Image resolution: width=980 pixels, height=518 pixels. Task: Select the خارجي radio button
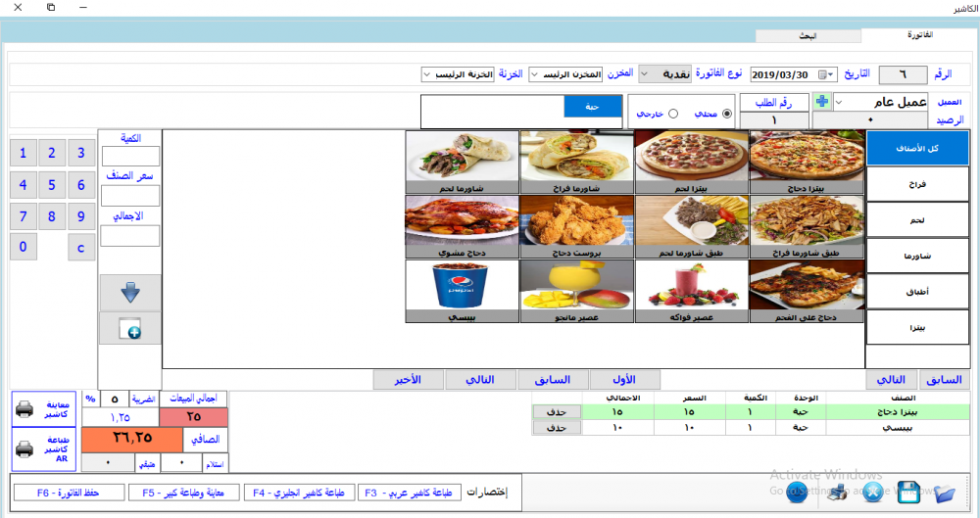pos(673,114)
